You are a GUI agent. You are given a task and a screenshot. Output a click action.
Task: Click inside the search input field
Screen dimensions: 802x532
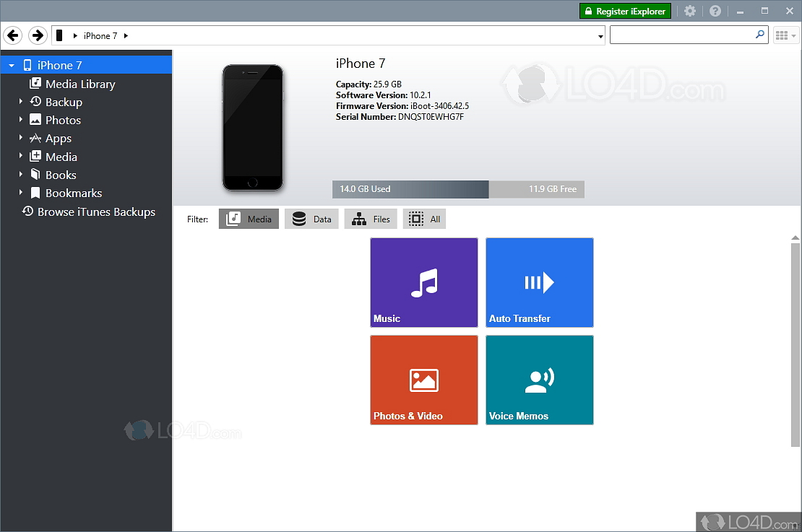681,35
